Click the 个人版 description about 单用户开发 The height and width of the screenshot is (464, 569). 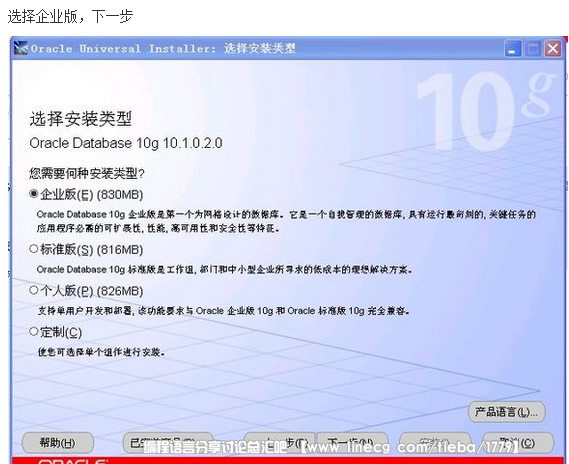(x=224, y=311)
